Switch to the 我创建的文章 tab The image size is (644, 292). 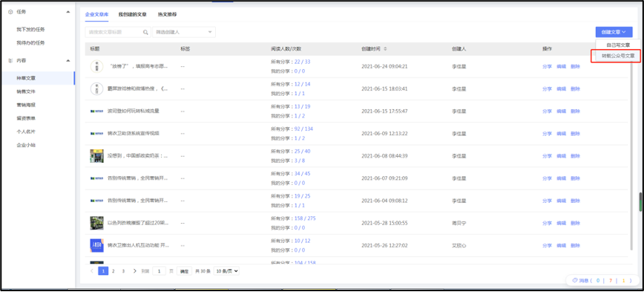coord(132,14)
